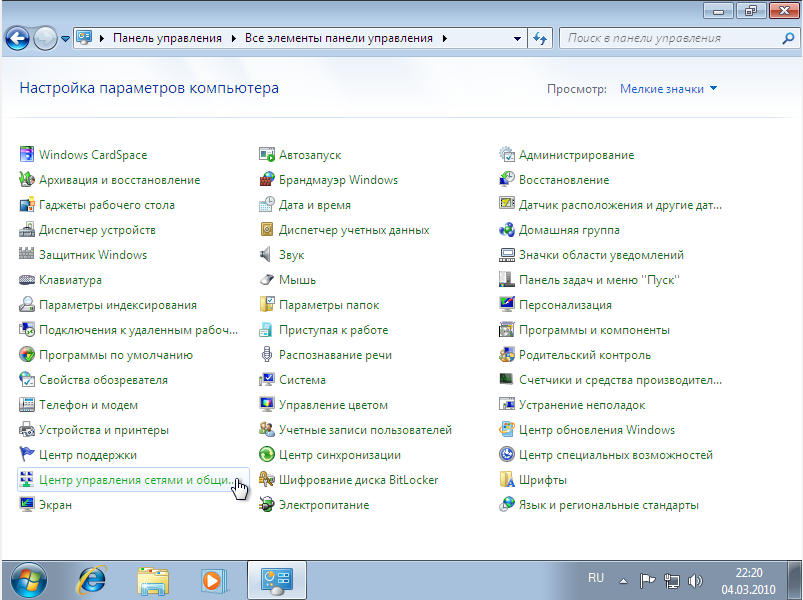803x600 pixels.
Task: Click the RU language indicator
Action: (x=596, y=578)
